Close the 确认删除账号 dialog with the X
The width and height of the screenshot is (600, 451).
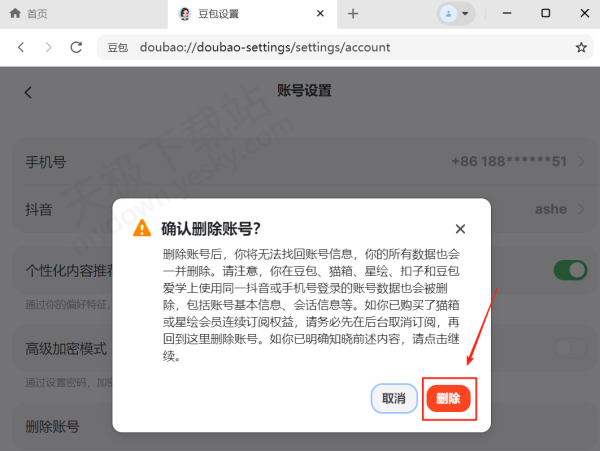click(x=460, y=229)
